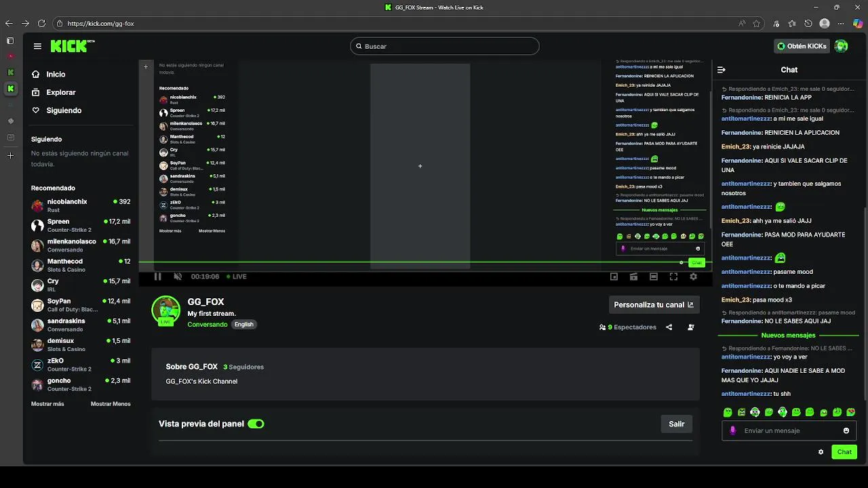Jump to Nuevos mensajes divider in chat
The width and height of the screenshot is (868, 488).
789,335
